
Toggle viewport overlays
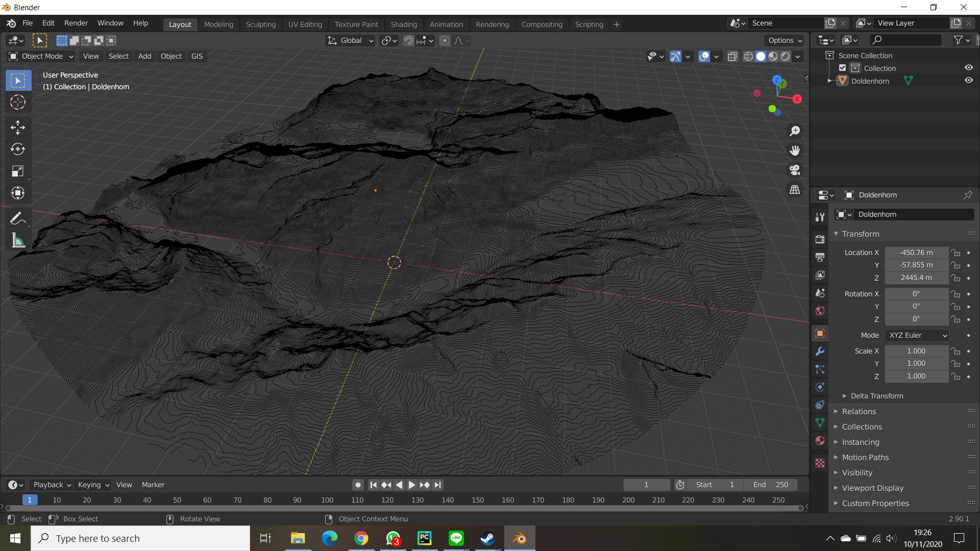(704, 56)
